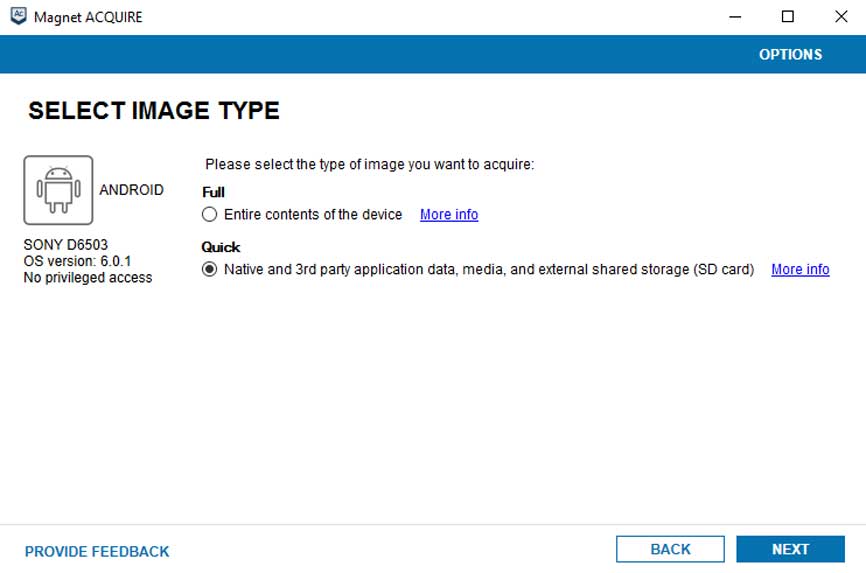
Task: Click the ANDROID label beside device icon
Action: tap(131, 190)
